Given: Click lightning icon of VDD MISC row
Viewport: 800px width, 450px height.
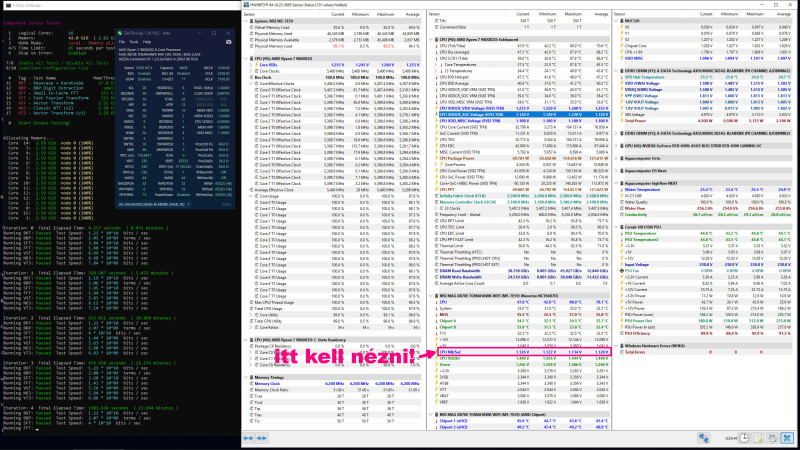Looking at the screenshot, I should point(622,58).
